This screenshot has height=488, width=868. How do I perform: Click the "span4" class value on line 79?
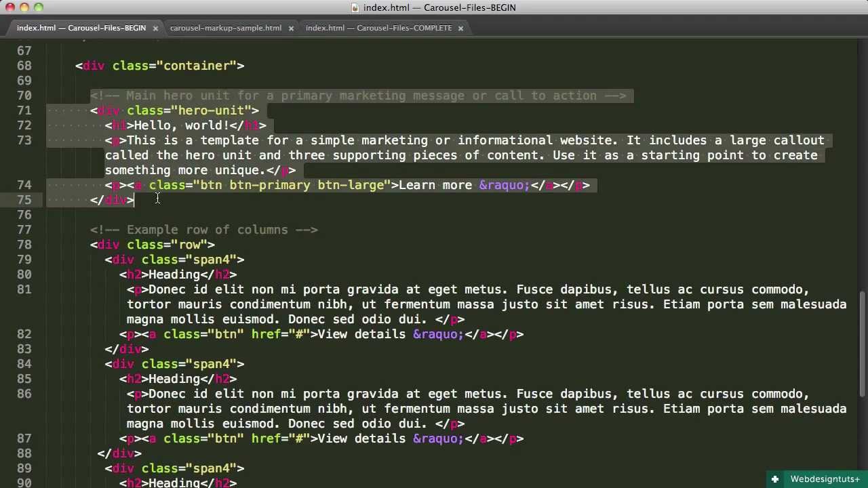click(212, 260)
